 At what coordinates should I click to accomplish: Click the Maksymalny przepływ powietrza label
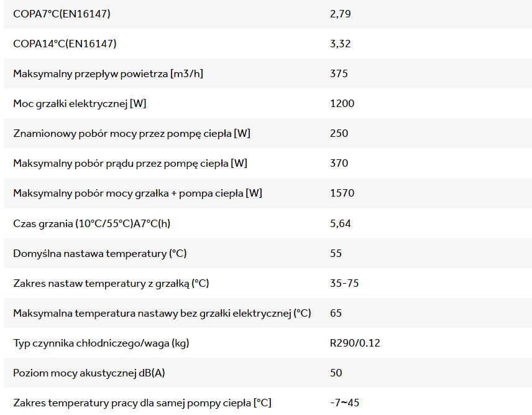tap(108, 73)
